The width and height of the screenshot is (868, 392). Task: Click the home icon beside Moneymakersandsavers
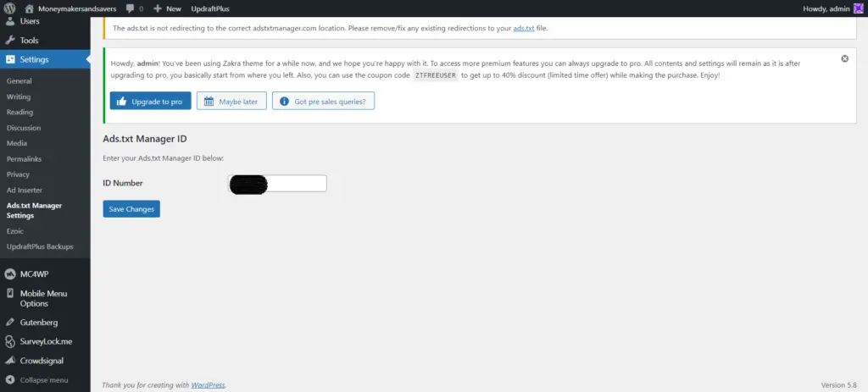[x=30, y=8]
